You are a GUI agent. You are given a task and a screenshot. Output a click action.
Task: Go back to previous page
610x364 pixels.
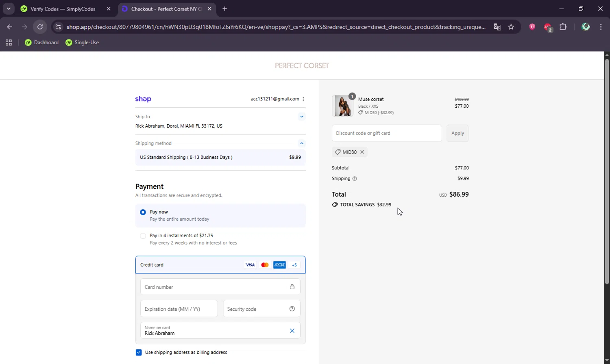(10, 27)
